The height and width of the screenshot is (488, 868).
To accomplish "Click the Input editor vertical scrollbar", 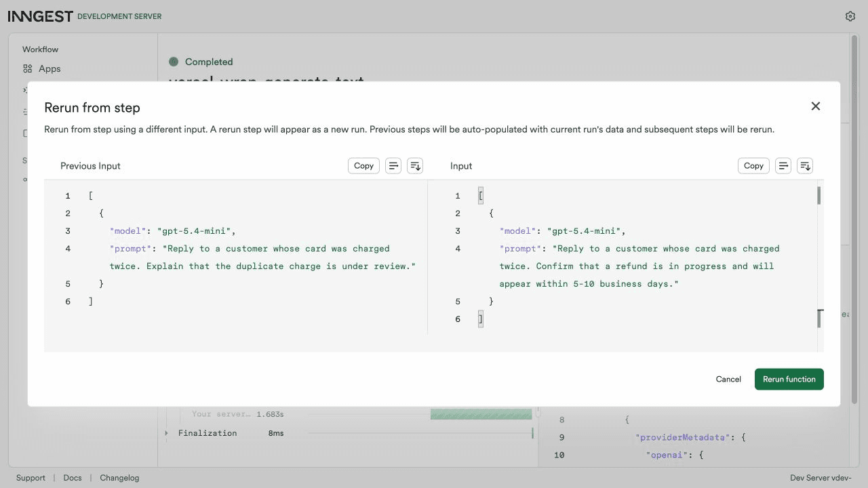I will click(x=819, y=258).
